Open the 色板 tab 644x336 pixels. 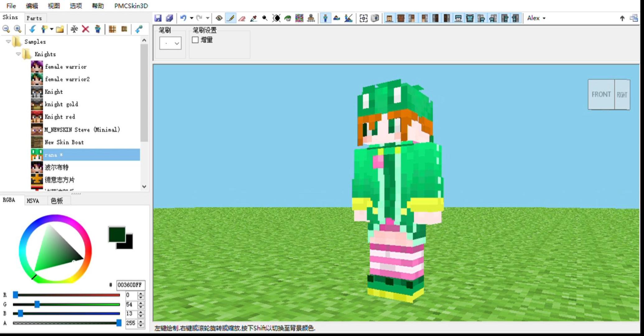pyautogui.click(x=57, y=201)
